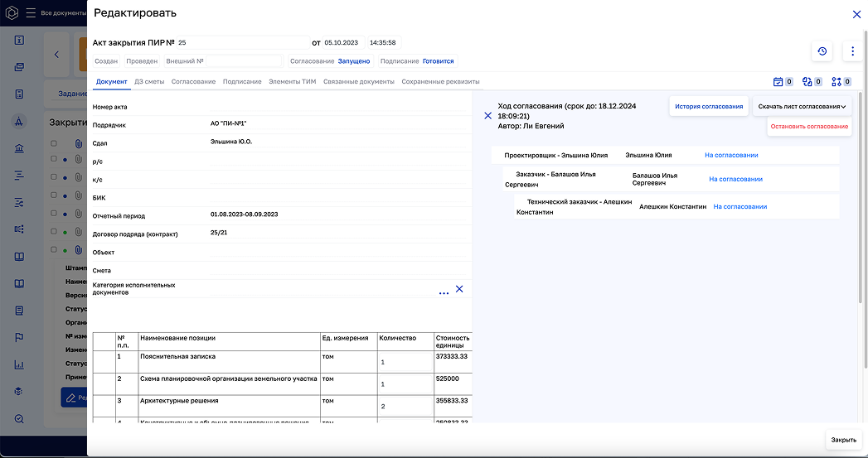Screen dimensions: 868x458
Task: Clear the Категория исполнительных документов field
Action: (459, 289)
